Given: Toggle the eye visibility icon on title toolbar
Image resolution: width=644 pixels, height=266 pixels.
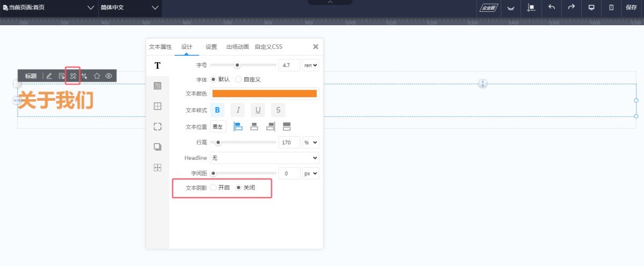Looking at the screenshot, I should 109,76.
